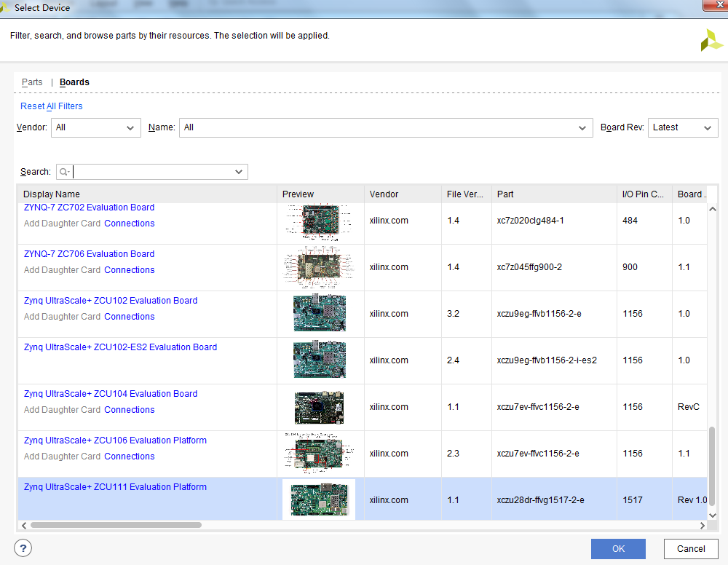The image size is (728, 565).
Task: Switch to the Parts tab
Action: [x=32, y=82]
